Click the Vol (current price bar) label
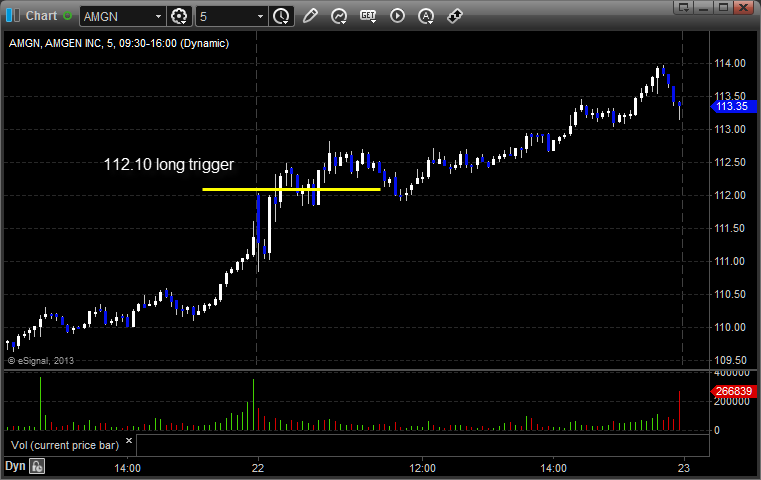The width and height of the screenshot is (761, 480). click(65, 445)
